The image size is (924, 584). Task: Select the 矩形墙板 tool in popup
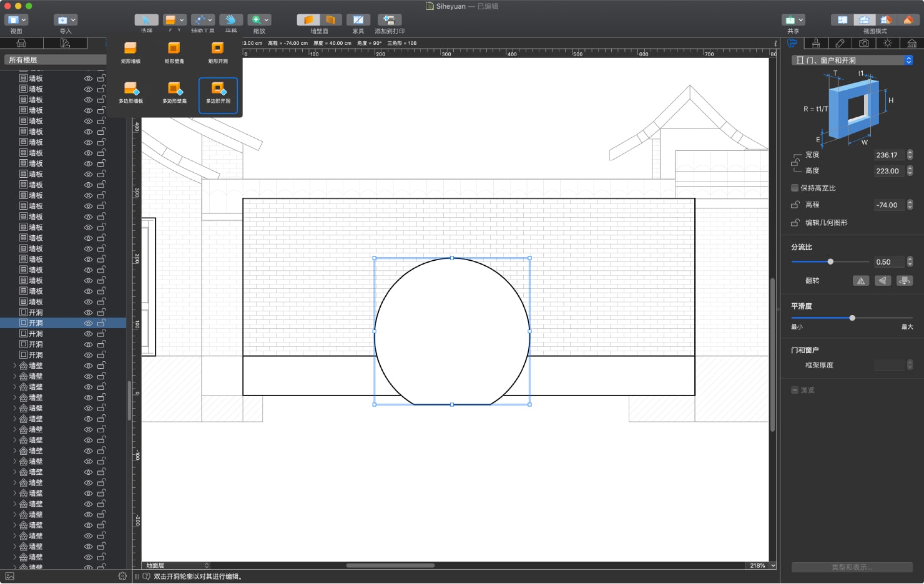[130, 52]
